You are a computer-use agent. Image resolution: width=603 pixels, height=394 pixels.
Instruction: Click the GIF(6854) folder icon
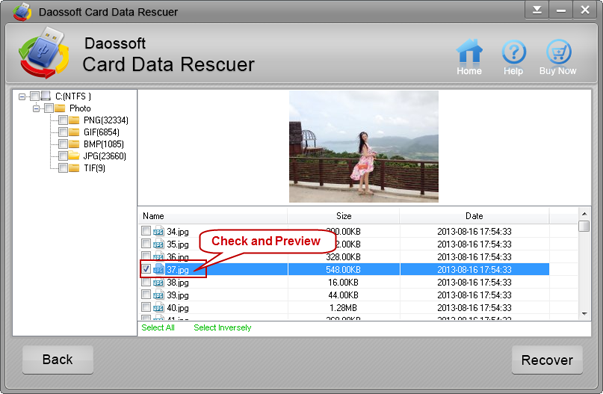tap(74, 132)
